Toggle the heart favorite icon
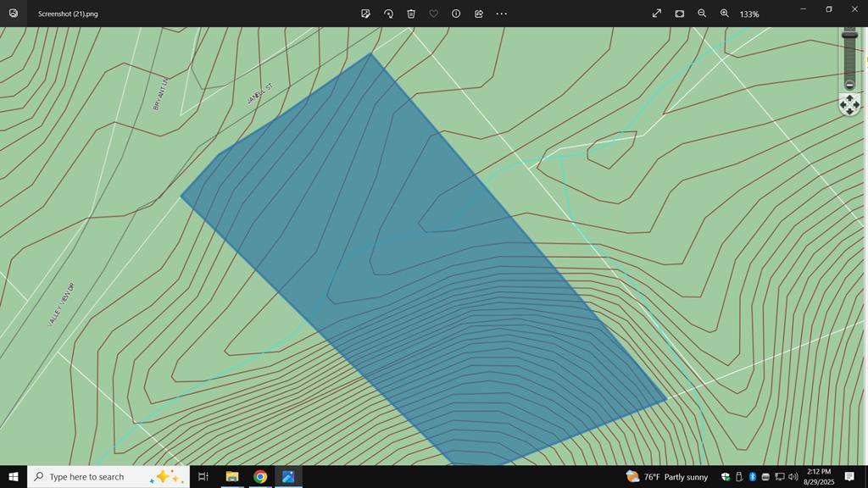The width and height of the screenshot is (868, 488). tap(433, 14)
